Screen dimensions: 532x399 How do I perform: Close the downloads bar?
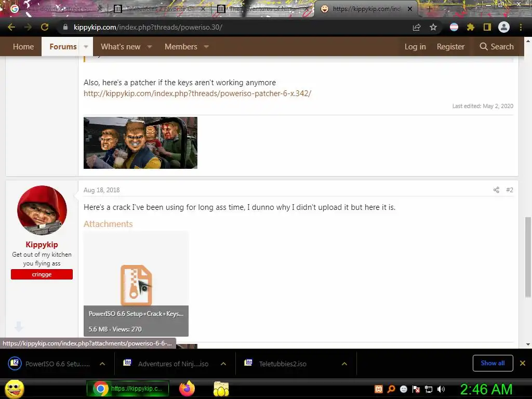(x=523, y=363)
